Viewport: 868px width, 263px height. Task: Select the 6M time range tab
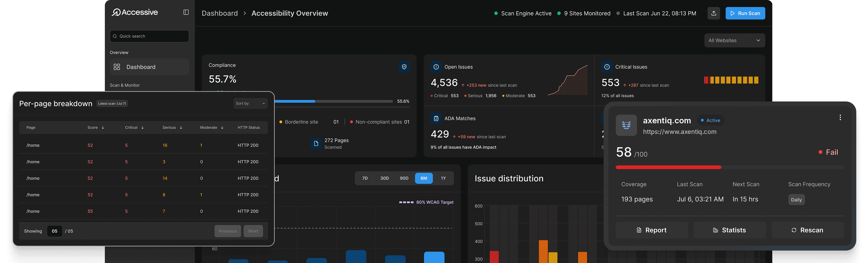point(424,178)
